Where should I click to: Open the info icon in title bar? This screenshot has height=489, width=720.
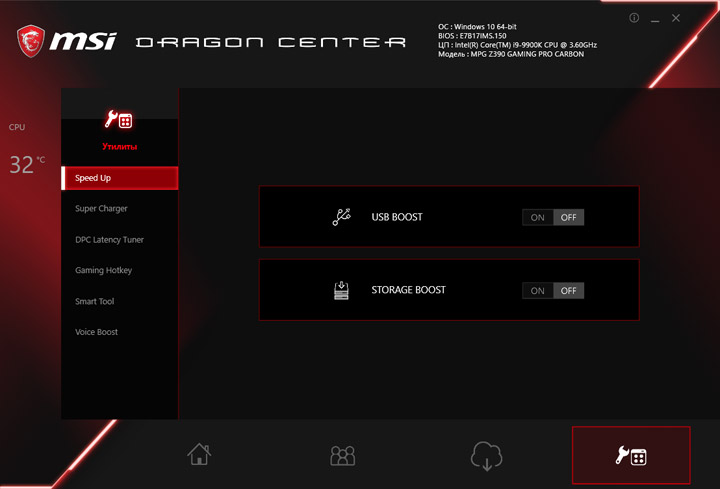click(x=634, y=18)
